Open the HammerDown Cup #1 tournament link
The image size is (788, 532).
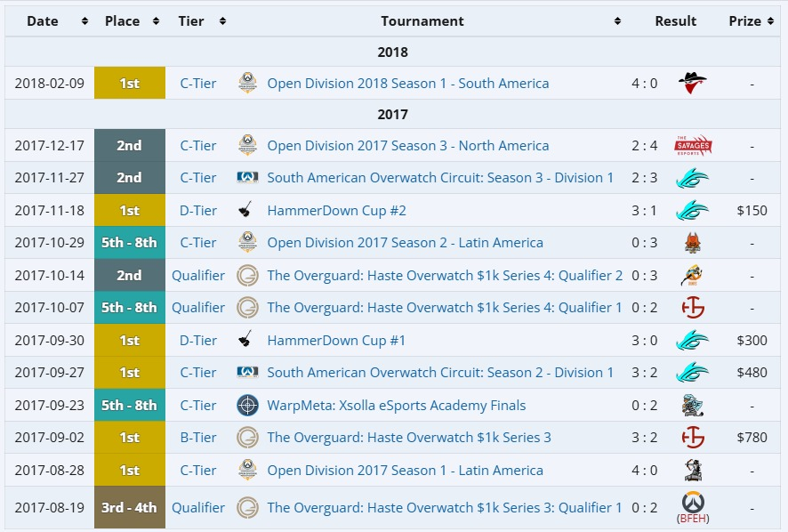point(336,341)
